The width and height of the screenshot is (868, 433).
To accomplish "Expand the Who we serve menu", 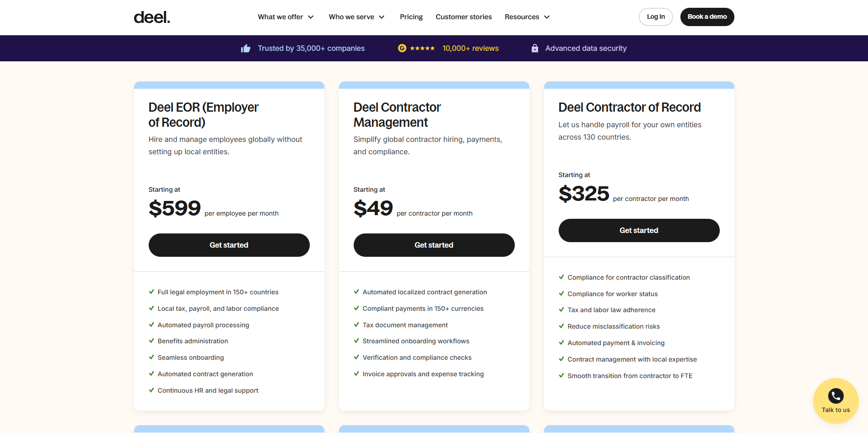I will 356,17.
